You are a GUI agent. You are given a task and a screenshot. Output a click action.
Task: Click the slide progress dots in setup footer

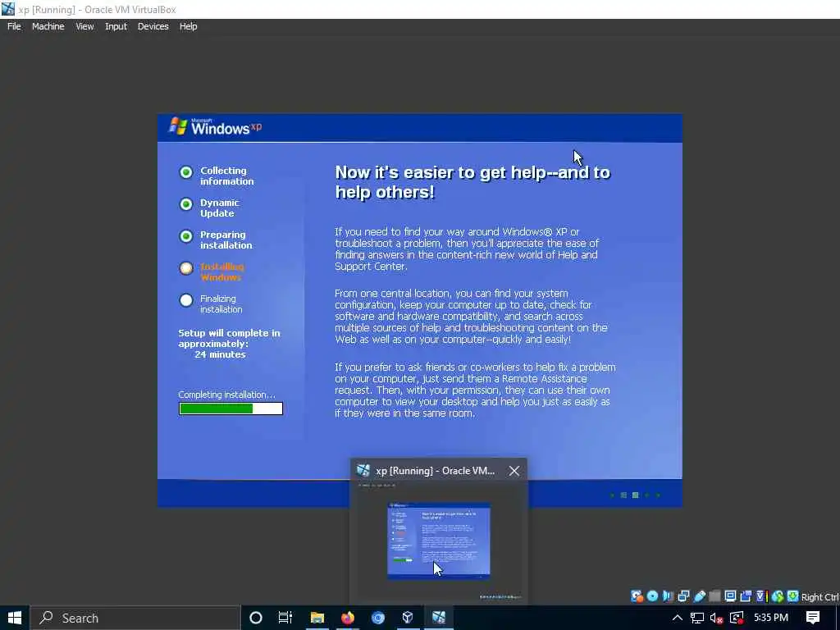pos(636,495)
